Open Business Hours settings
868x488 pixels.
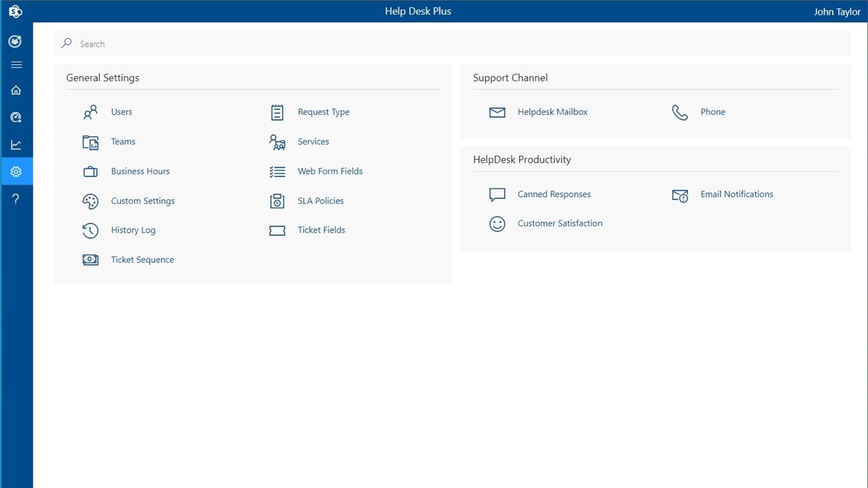pyautogui.click(x=140, y=171)
